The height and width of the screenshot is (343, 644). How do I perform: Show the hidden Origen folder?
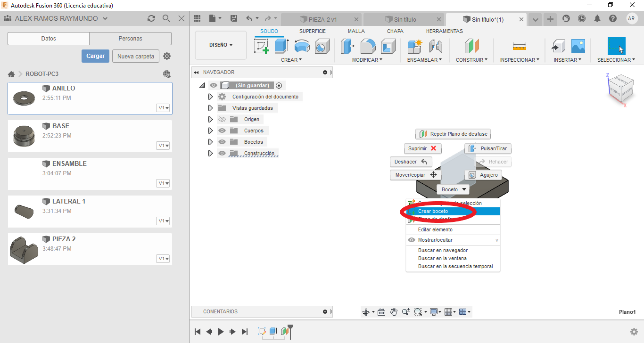point(222,119)
